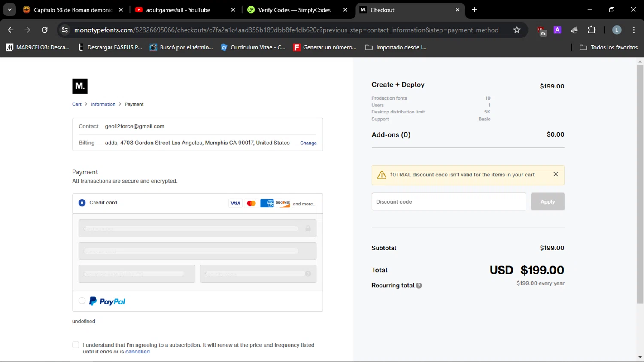644x362 pixels.
Task: Focus the expiration date field
Action: [x=137, y=274]
